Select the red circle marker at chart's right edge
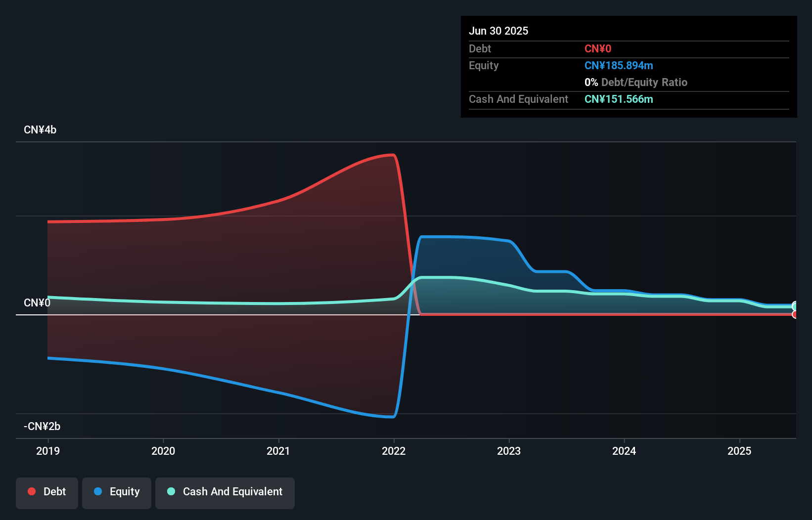 coord(794,314)
